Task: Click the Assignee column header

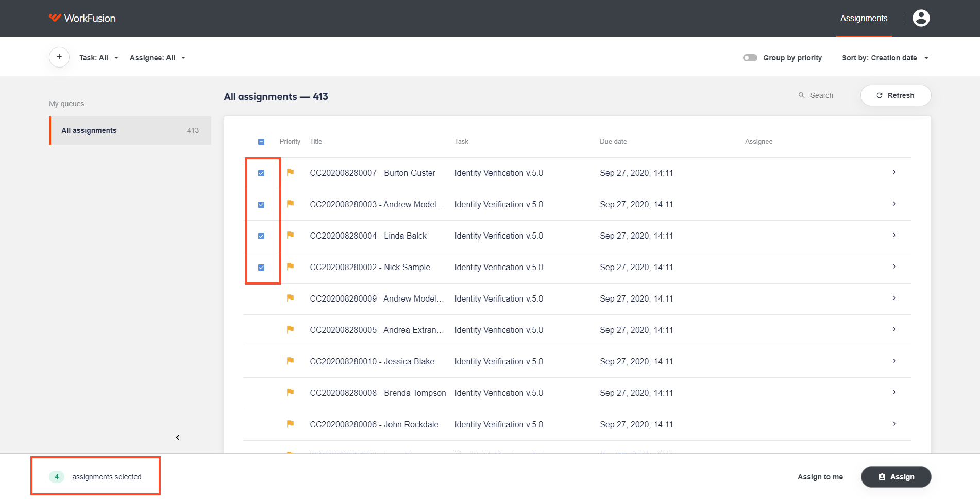Action: tap(758, 141)
